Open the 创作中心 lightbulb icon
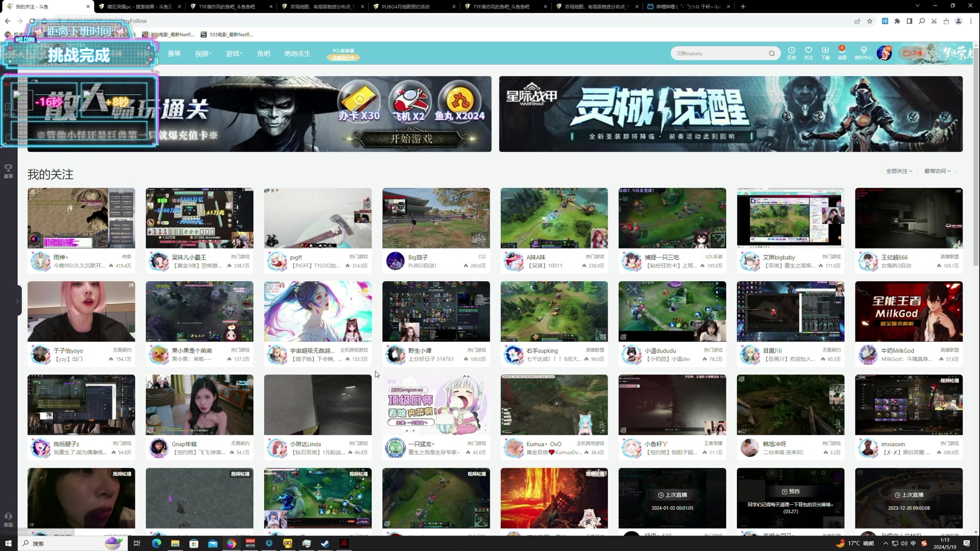Screen dimensions: 980x551 click(863, 51)
